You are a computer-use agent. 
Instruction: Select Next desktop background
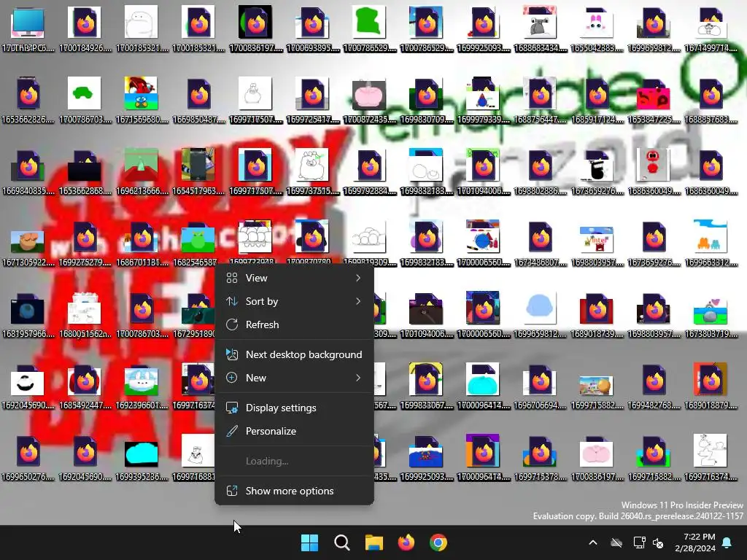click(x=294, y=355)
